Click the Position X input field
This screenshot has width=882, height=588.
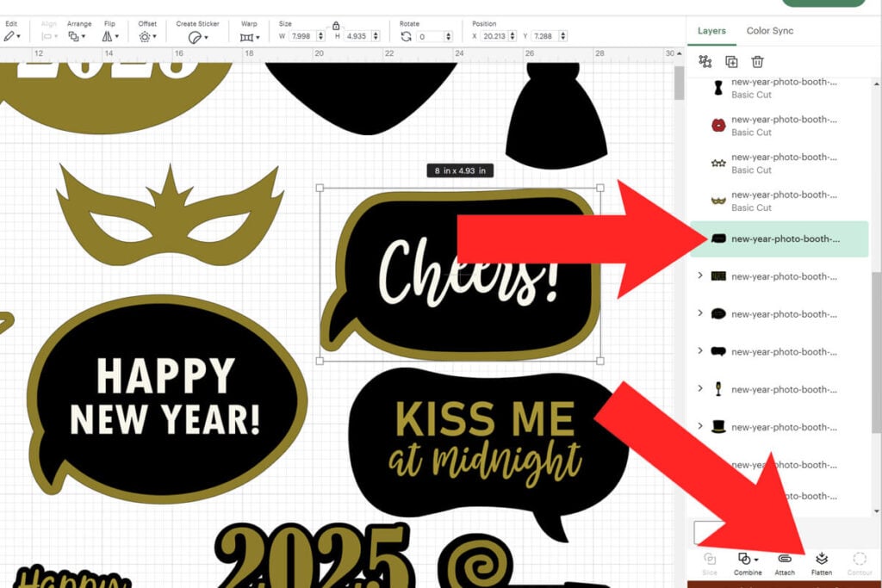494,36
